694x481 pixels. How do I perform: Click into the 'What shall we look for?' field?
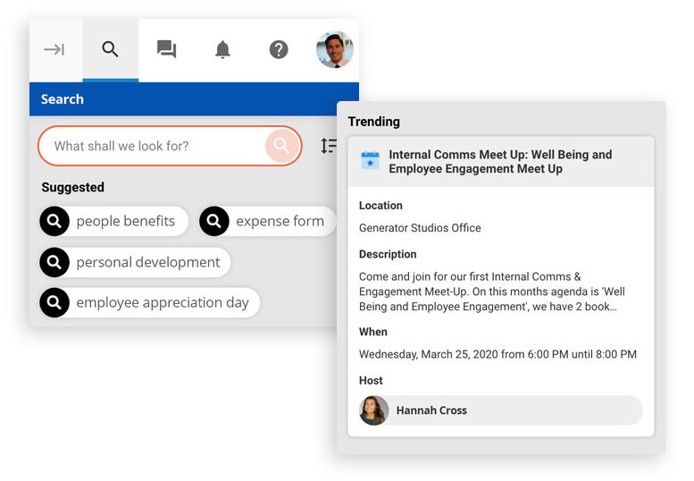click(155, 146)
